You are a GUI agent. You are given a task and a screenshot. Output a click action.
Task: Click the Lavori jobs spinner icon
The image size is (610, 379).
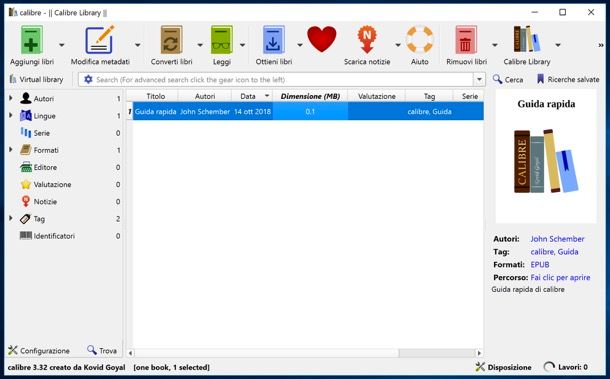coord(549,367)
